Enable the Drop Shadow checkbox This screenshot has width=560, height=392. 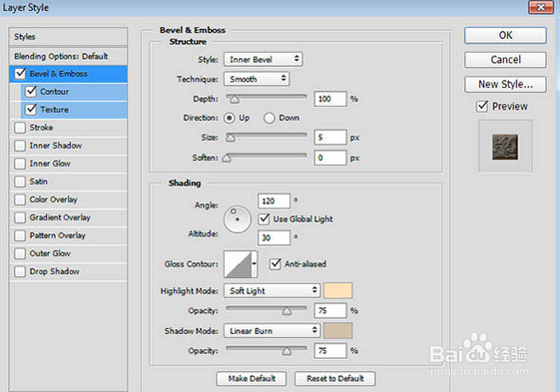pos(20,271)
